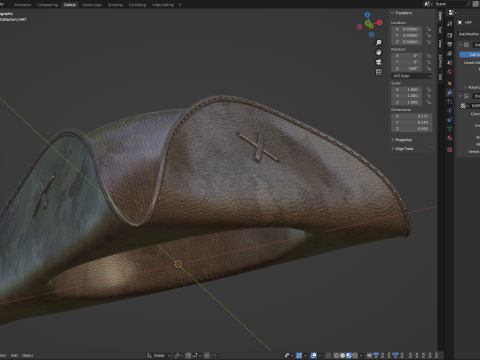Image resolution: width=480 pixels, height=360 pixels.
Task: Toggle the Location X lock
Action: 429,29
